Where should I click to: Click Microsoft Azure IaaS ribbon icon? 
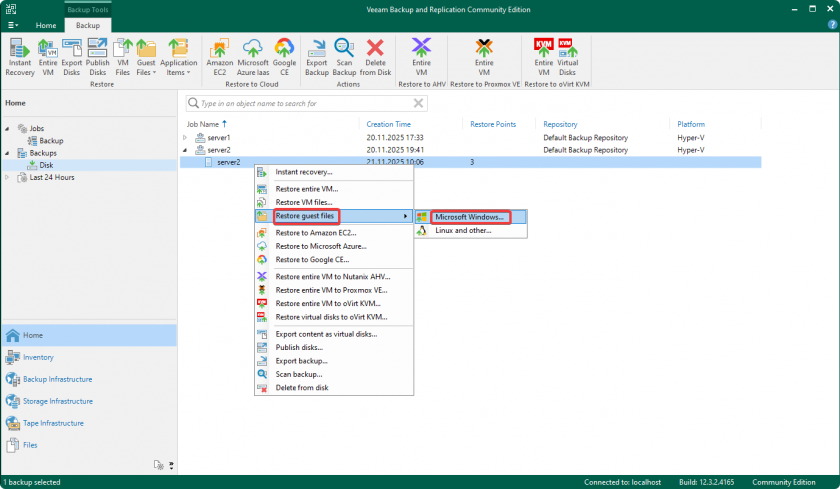point(253,56)
